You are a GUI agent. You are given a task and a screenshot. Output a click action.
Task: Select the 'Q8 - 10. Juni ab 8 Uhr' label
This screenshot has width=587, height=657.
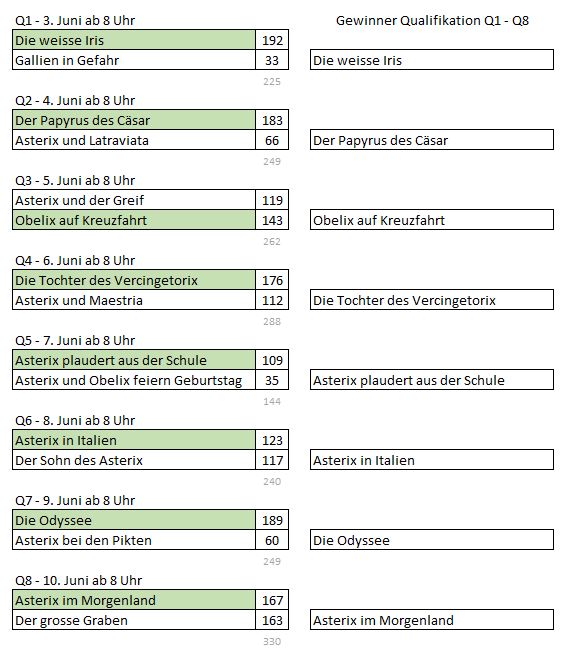pos(78,580)
